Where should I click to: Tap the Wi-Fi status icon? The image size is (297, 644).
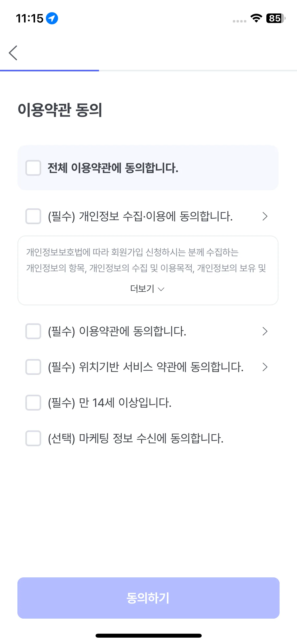tap(256, 18)
